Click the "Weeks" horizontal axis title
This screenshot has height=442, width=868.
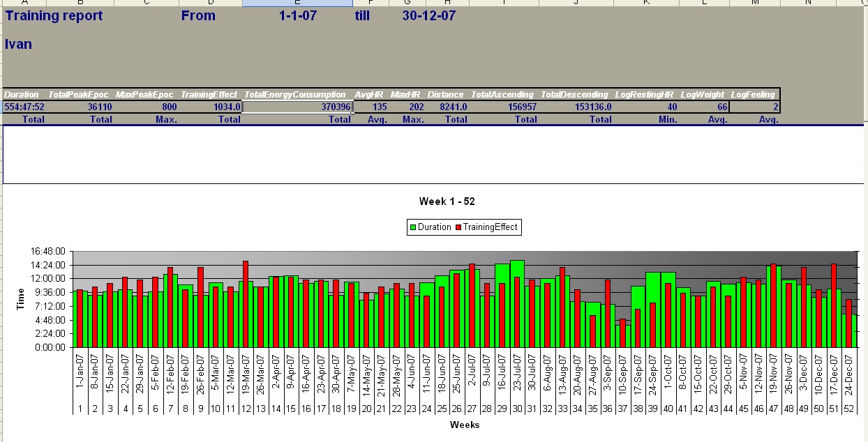click(465, 425)
